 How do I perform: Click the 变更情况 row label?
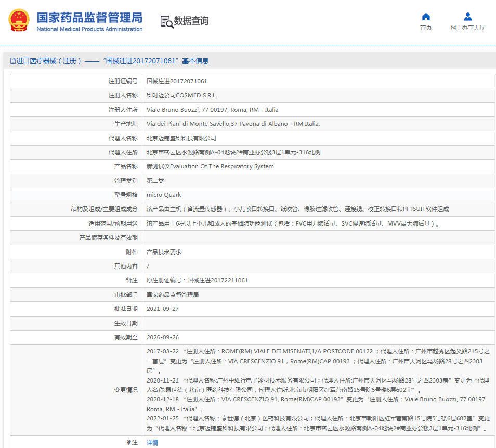126,390
